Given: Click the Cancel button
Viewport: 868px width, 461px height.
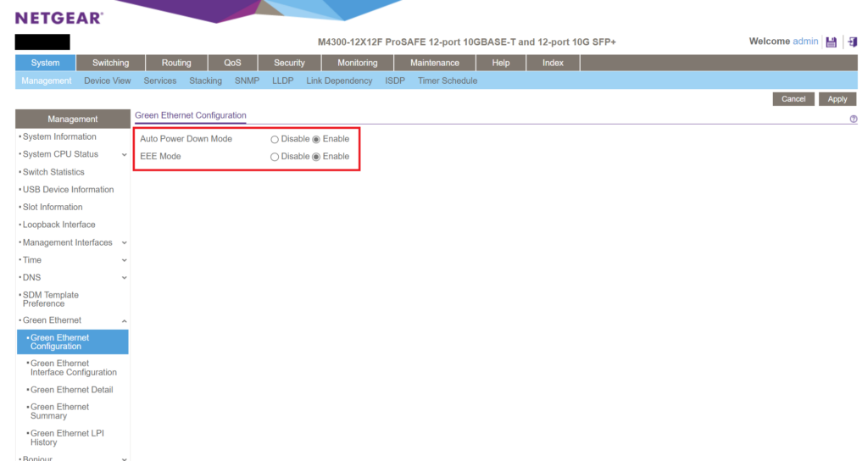Looking at the screenshot, I should pyautogui.click(x=793, y=99).
